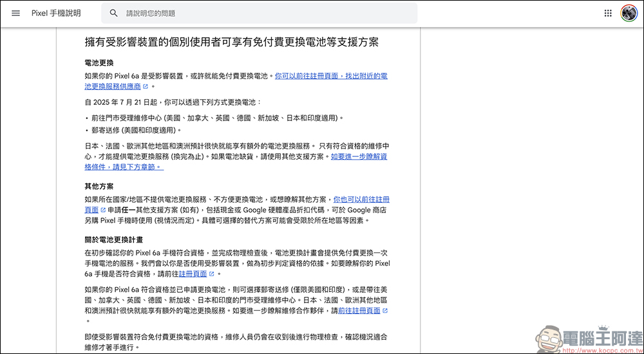644x354 pixels.
Task: Open link '前往註冊頁面' about 維修合作夥伴
Action: point(359,310)
